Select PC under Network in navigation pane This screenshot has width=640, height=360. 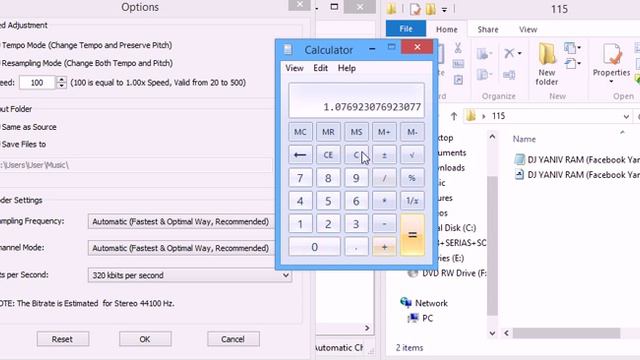pos(420,318)
